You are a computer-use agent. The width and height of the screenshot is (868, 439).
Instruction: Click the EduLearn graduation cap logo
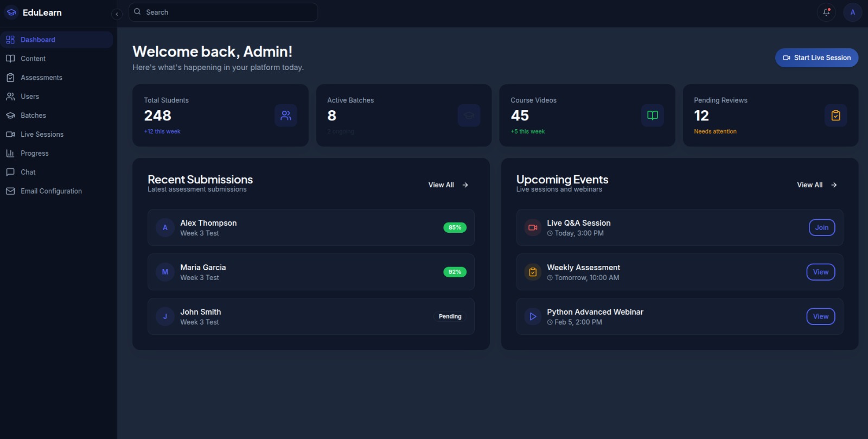pos(11,12)
